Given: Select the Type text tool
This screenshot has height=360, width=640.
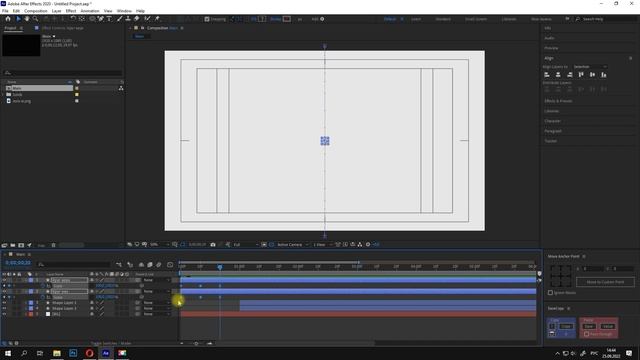Looking at the screenshot, I should [109, 19].
